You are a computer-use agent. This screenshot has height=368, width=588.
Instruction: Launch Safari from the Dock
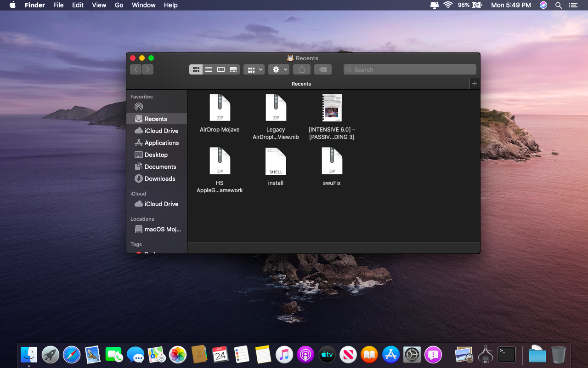tap(72, 355)
